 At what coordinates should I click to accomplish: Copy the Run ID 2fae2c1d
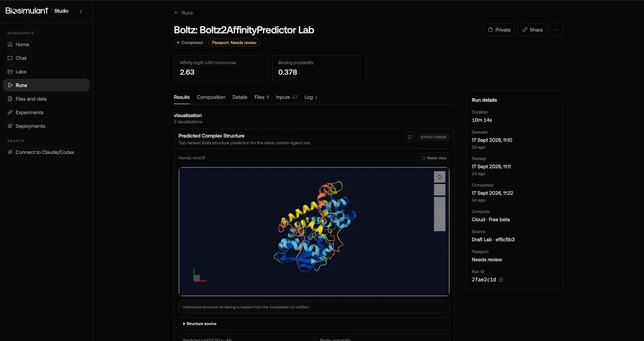click(501, 280)
